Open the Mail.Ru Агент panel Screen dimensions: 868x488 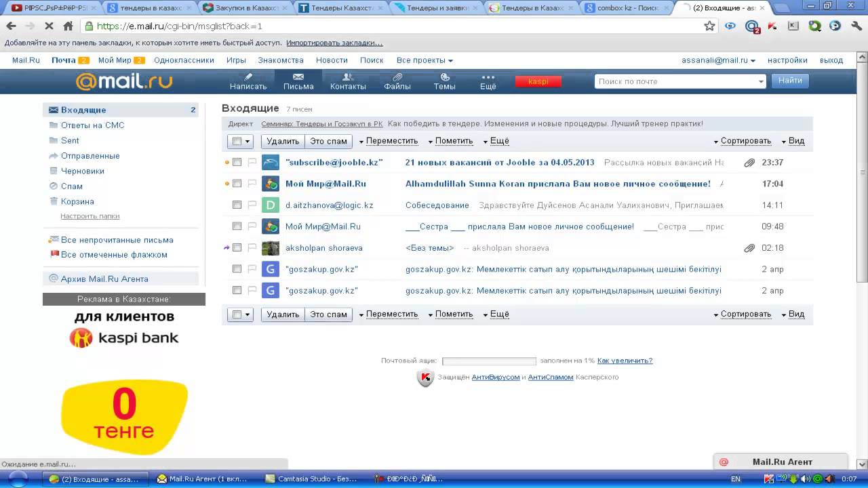[x=781, y=462]
